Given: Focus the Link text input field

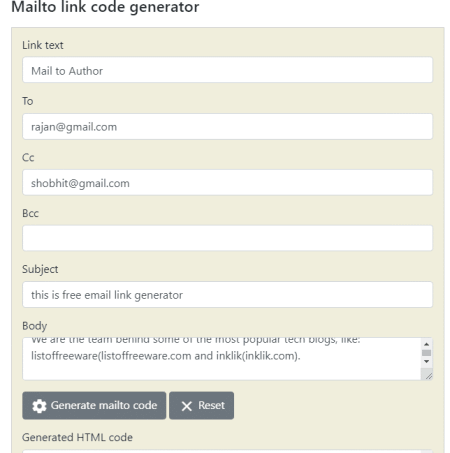Looking at the screenshot, I should [x=227, y=70].
